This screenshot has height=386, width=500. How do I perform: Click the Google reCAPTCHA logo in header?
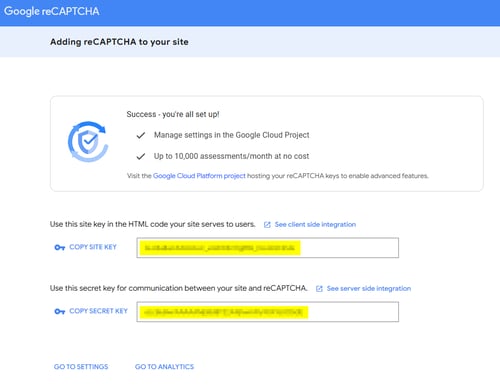point(52,11)
